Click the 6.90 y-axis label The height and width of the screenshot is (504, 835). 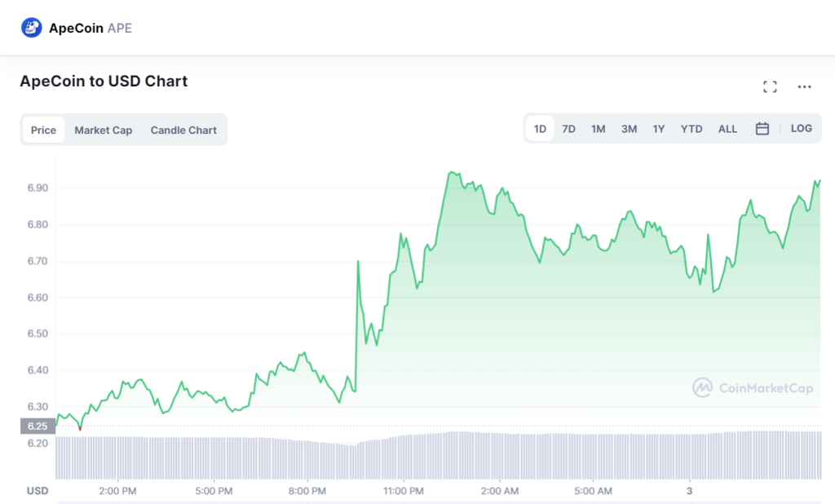tap(38, 188)
